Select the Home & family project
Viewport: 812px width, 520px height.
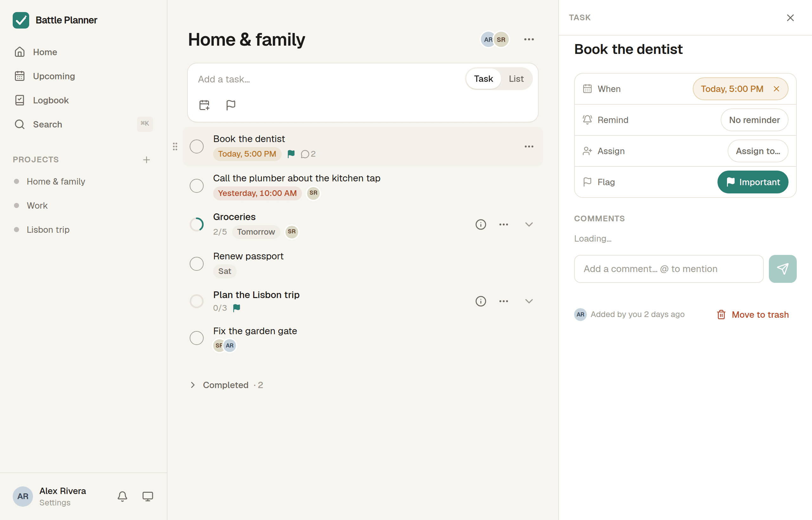(83, 181)
